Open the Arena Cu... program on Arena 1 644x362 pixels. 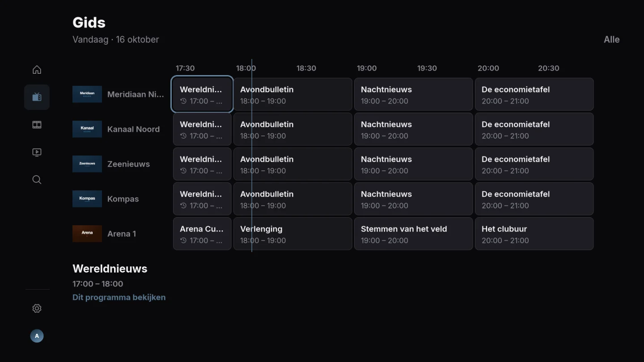(x=202, y=234)
